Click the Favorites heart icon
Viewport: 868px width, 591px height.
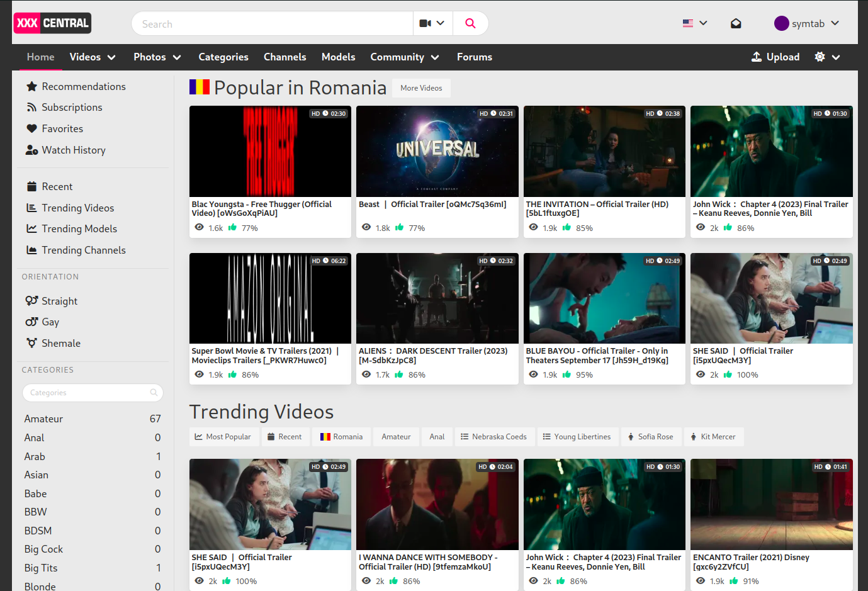(x=31, y=128)
